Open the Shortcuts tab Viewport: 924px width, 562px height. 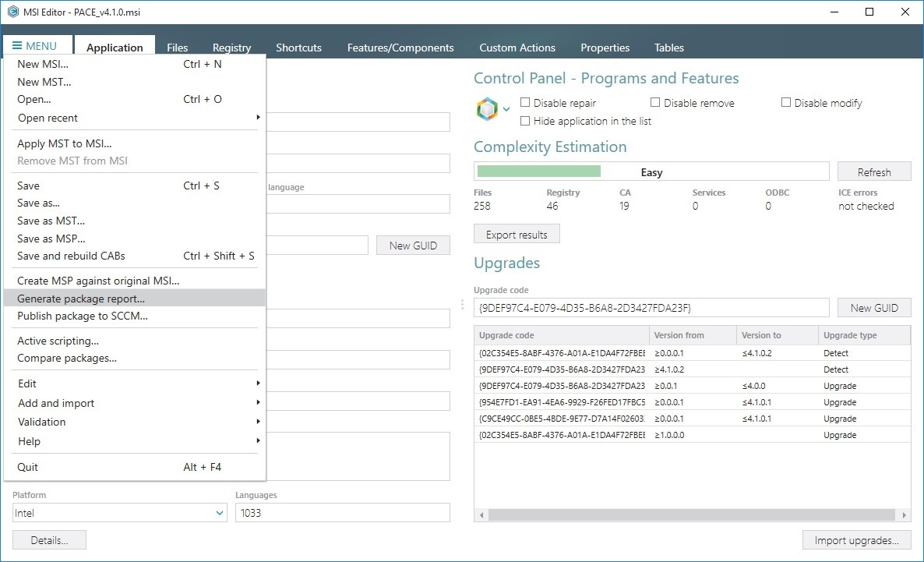pyautogui.click(x=298, y=48)
